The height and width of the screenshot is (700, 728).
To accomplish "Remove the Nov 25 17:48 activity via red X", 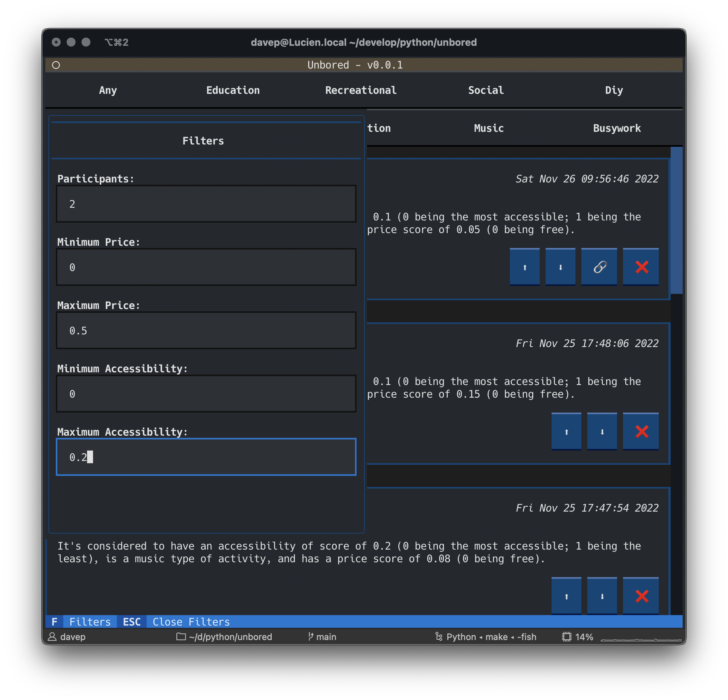I will pos(641,431).
